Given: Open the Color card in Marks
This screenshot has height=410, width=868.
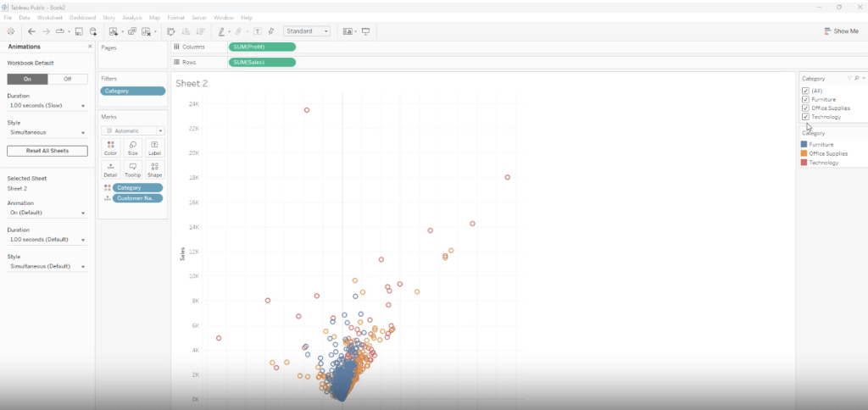Looking at the screenshot, I should (110, 147).
